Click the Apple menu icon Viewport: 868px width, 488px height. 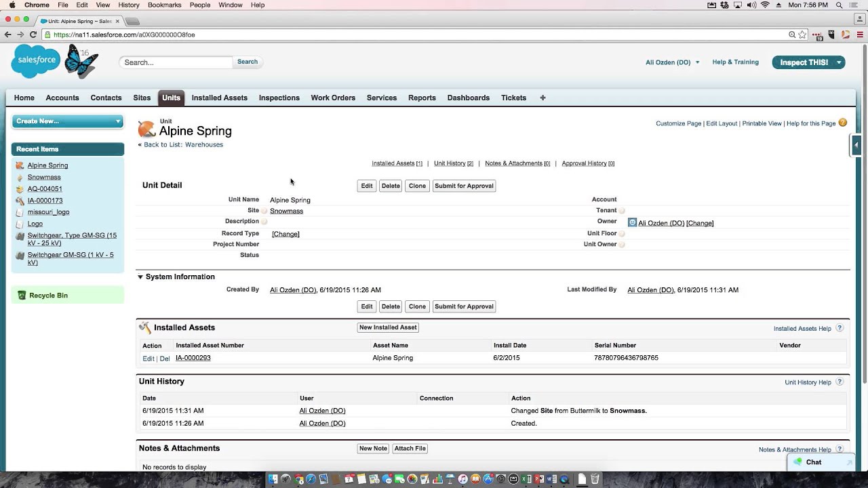coord(12,5)
